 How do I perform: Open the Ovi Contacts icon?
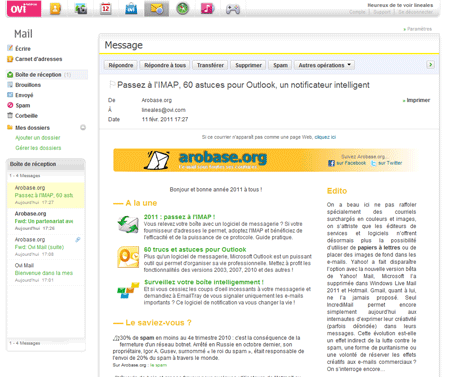click(55, 9)
